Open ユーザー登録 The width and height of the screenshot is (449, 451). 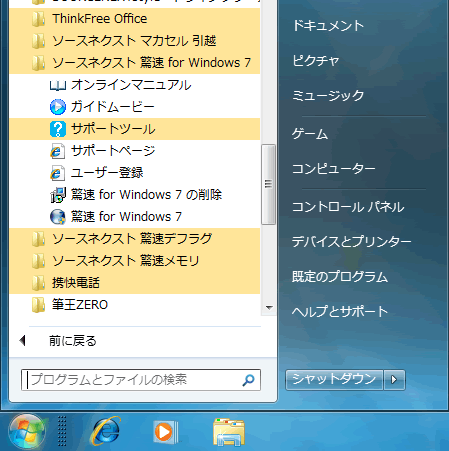(134, 173)
